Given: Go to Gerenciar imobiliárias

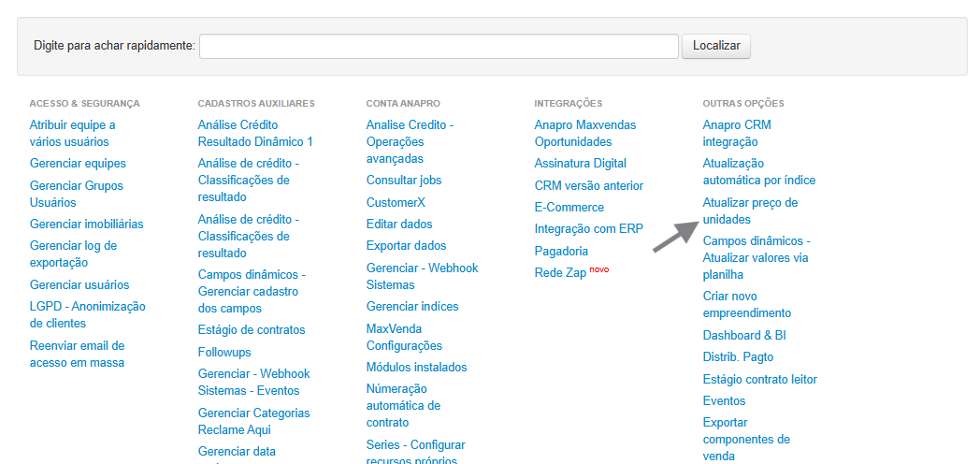Looking at the screenshot, I should (86, 225).
